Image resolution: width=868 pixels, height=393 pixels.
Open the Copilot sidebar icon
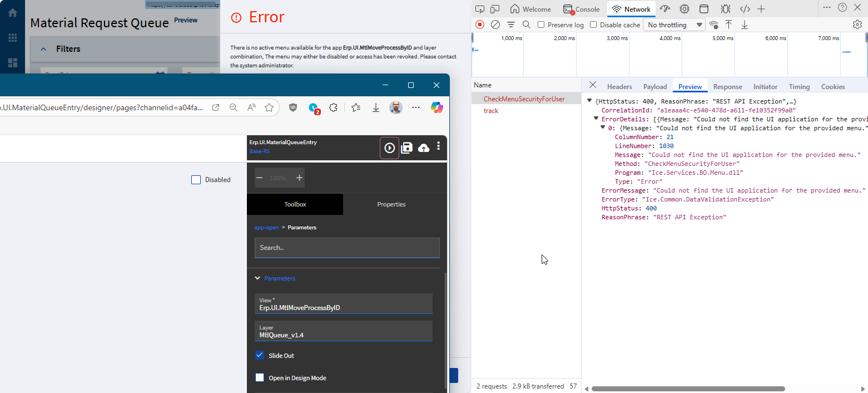(437, 107)
